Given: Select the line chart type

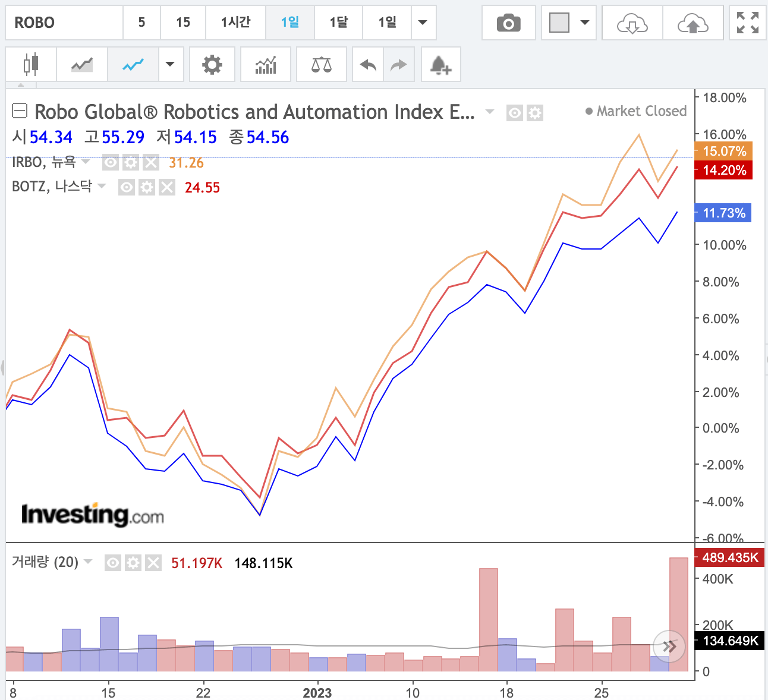Looking at the screenshot, I should coord(133,64).
